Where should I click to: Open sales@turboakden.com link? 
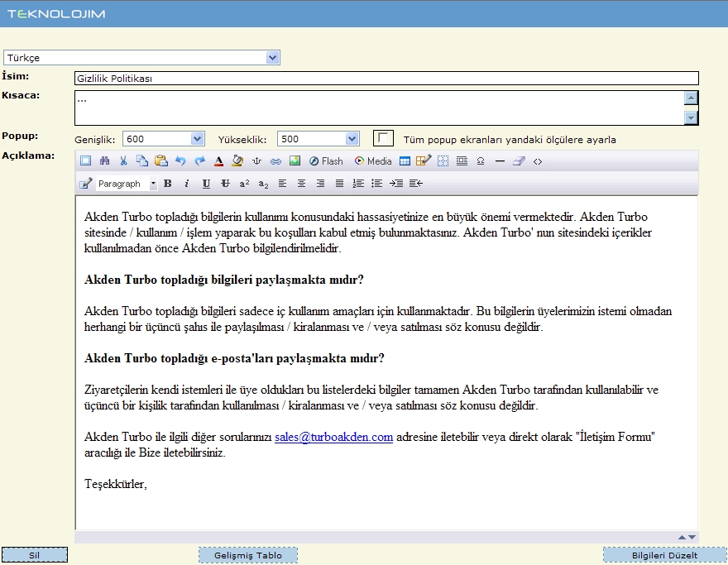334,437
